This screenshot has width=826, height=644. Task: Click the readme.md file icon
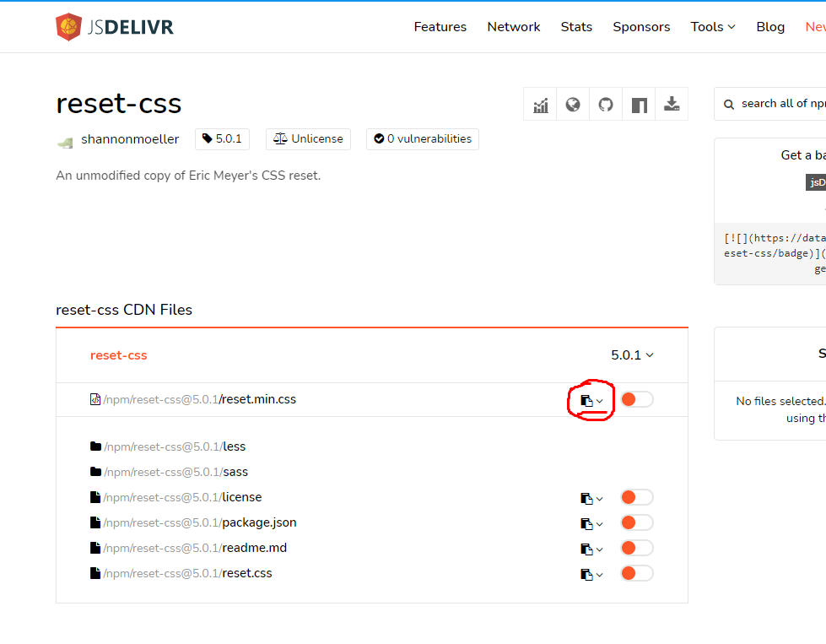point(94,548)
